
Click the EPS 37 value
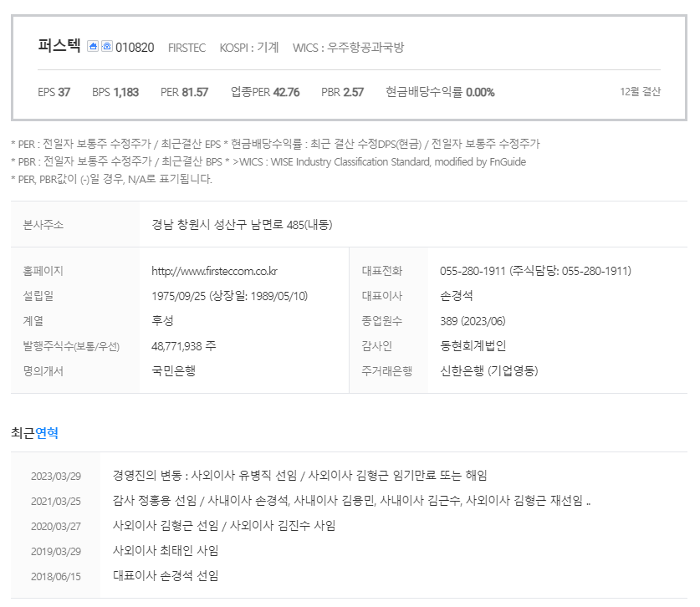tap(54, 92)
